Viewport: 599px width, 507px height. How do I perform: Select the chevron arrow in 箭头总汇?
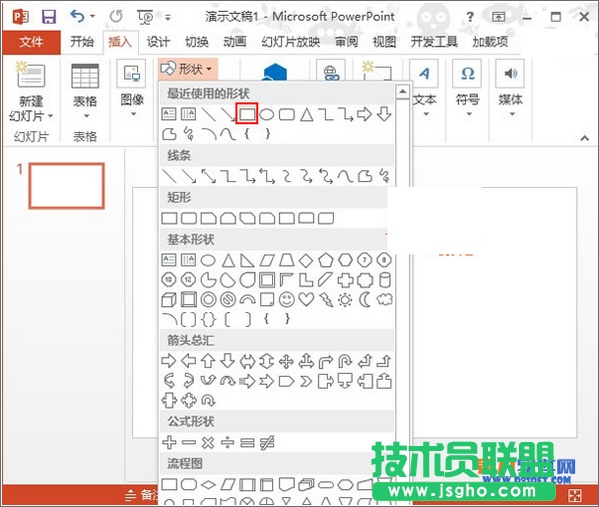pyautogui.click(x=306, y=381)
